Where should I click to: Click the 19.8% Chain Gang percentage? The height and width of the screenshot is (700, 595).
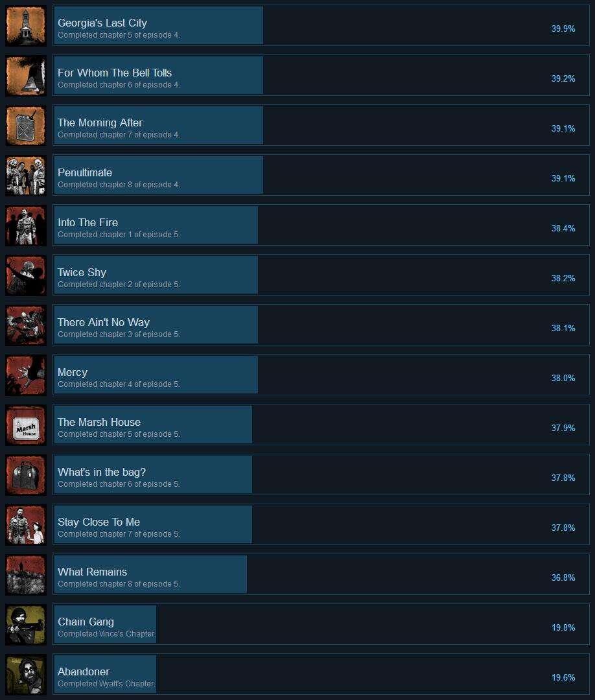point(563,627)
